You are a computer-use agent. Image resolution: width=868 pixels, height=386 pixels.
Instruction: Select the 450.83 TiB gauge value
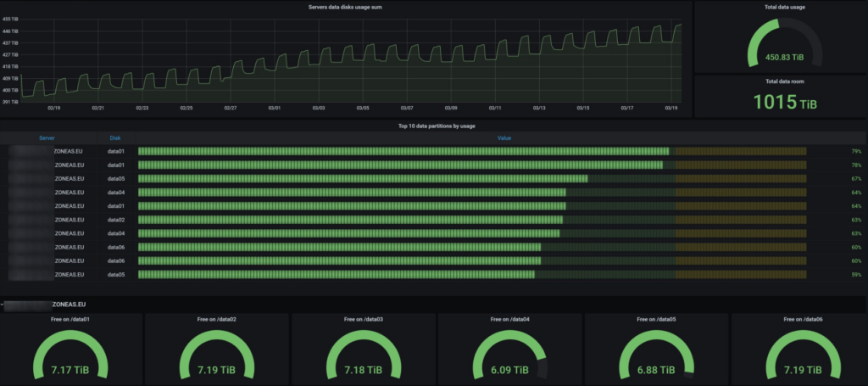[x=784, y=57]
